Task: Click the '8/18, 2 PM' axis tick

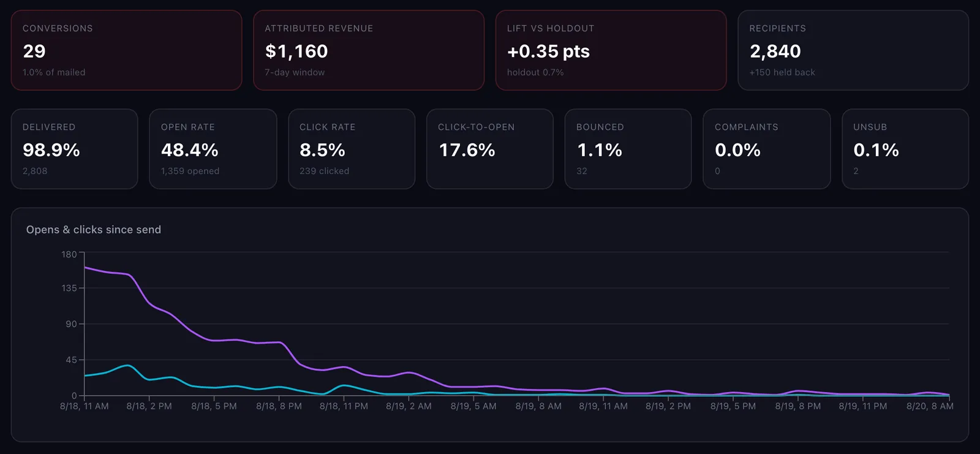Action: [149, 406]
